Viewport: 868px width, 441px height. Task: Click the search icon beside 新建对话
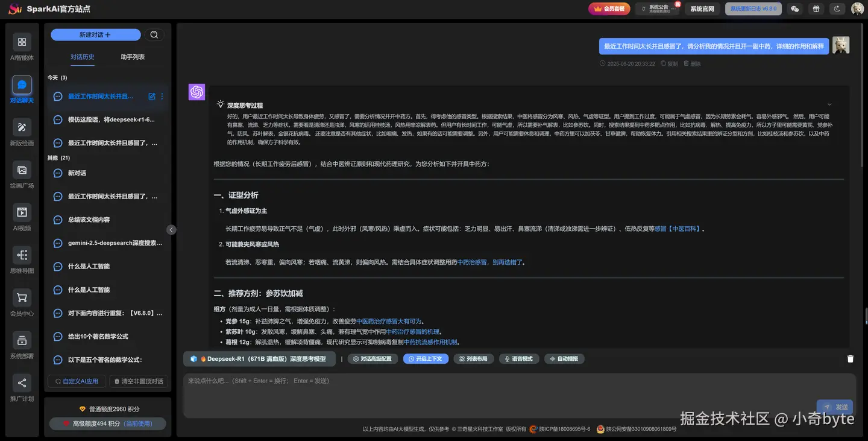pos(154,35)
